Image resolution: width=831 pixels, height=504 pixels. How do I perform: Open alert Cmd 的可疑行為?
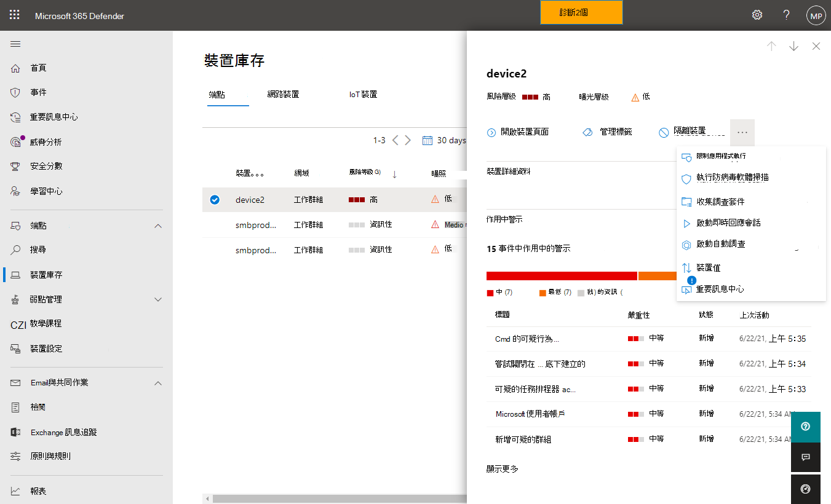(527, 339)
